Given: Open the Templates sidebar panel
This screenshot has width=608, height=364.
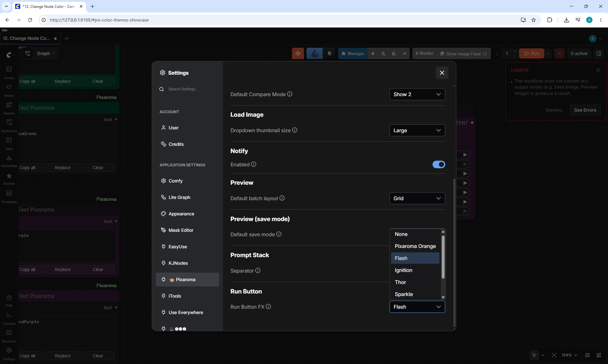Looking at the screenshot, I should point(9,196).
